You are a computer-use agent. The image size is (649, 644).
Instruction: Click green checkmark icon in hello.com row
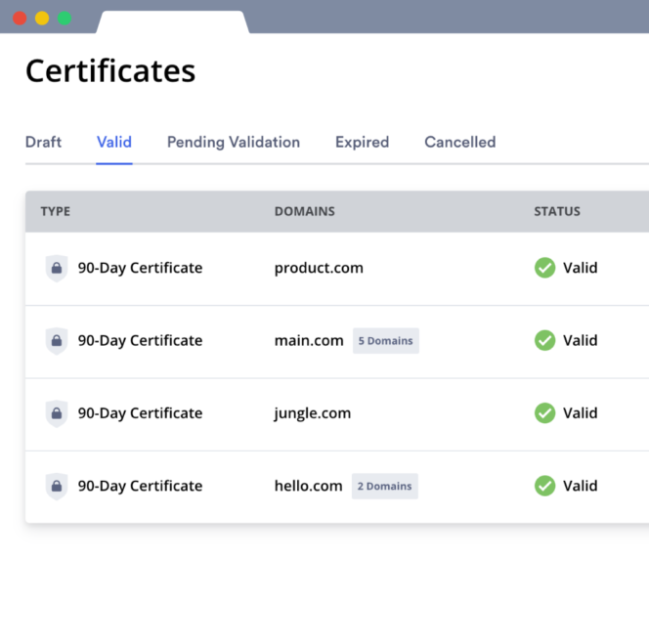click(544, 486)
